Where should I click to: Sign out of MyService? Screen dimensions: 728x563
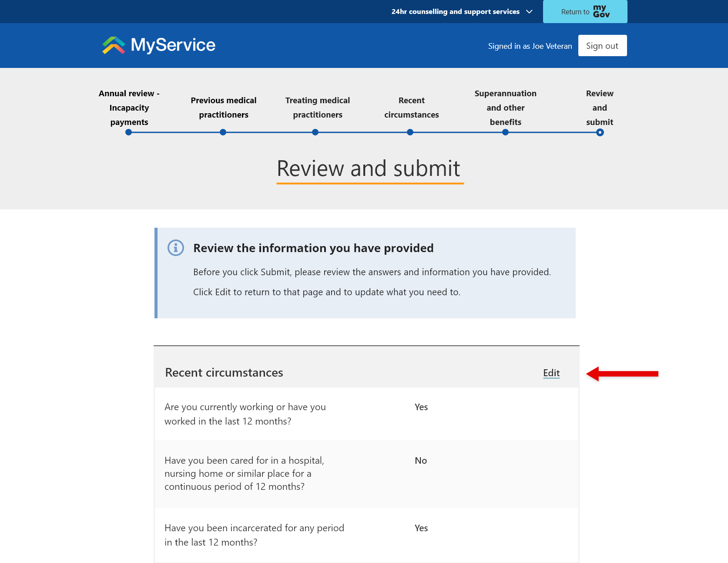pos(602,45)
